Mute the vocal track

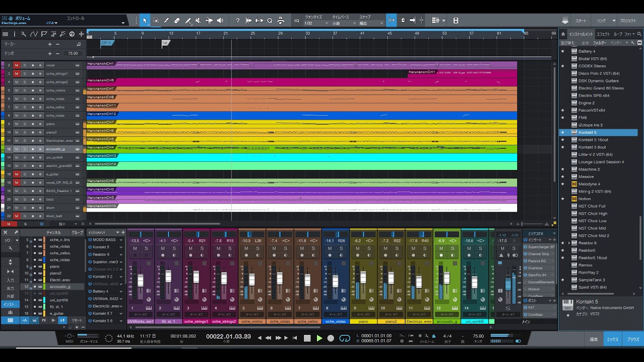coord(16,65)
